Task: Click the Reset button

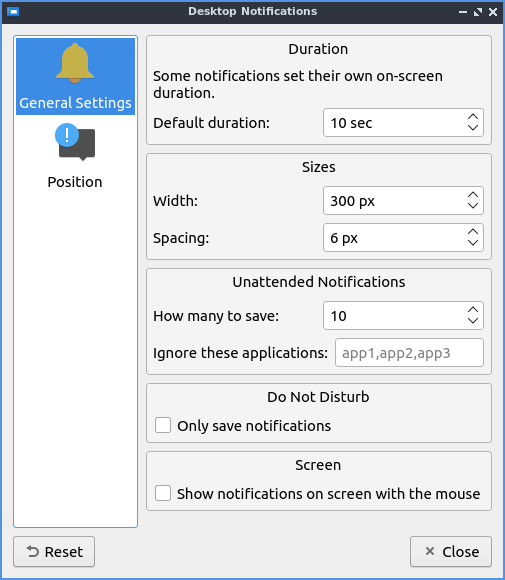Action: coord(54,552)
